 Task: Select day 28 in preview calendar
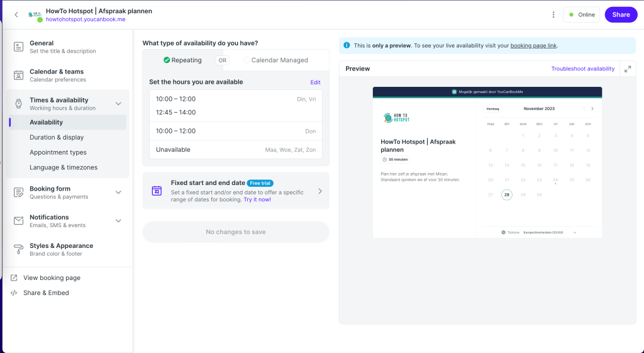(x=507, y=195)
